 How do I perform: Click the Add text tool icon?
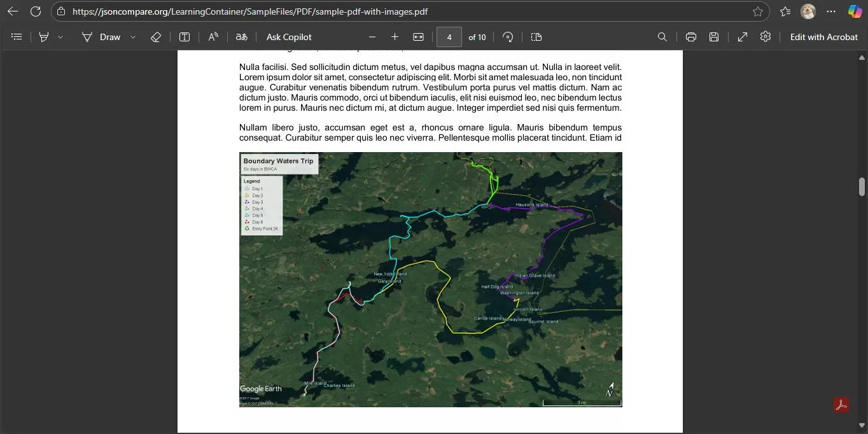click(185, 37)
